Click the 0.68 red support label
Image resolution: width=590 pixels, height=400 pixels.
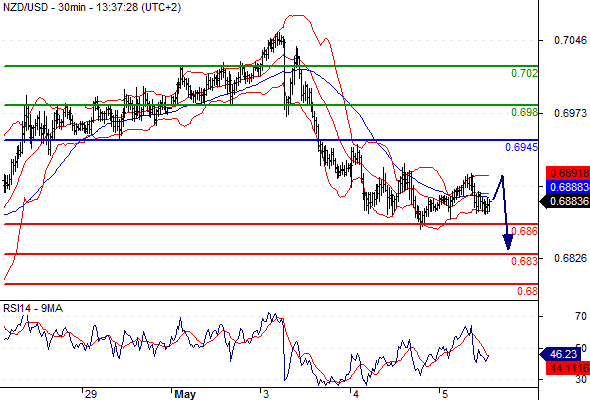[x=527, y=291]
